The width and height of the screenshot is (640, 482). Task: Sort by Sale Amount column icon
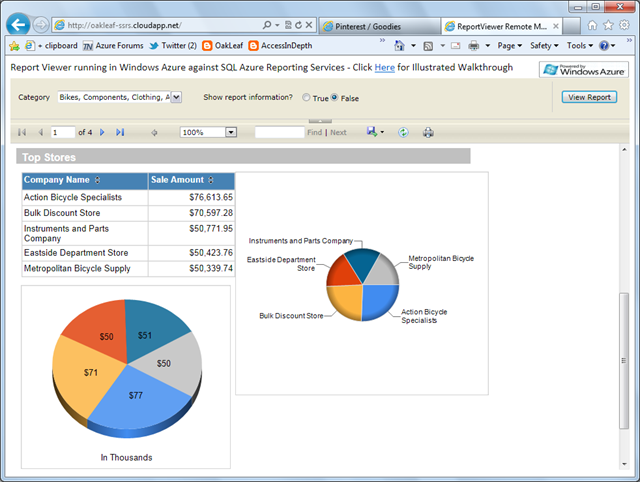click(209, 181)
